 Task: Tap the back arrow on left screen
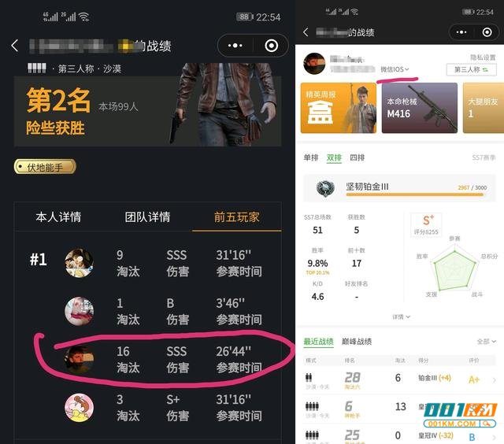point(14,46)
